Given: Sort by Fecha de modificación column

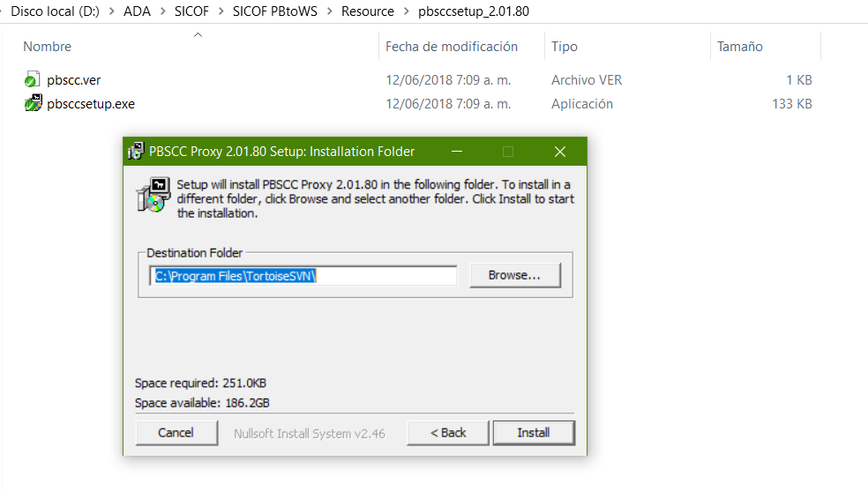Looking at the screenshot, I should tap(451, 47).
